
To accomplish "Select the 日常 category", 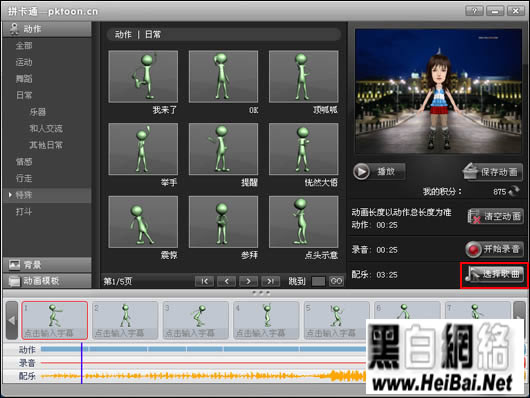I will tap(24, 95).
